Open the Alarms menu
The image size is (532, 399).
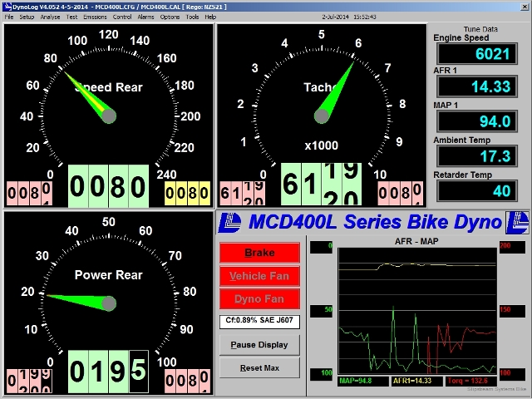coord(145,17)
